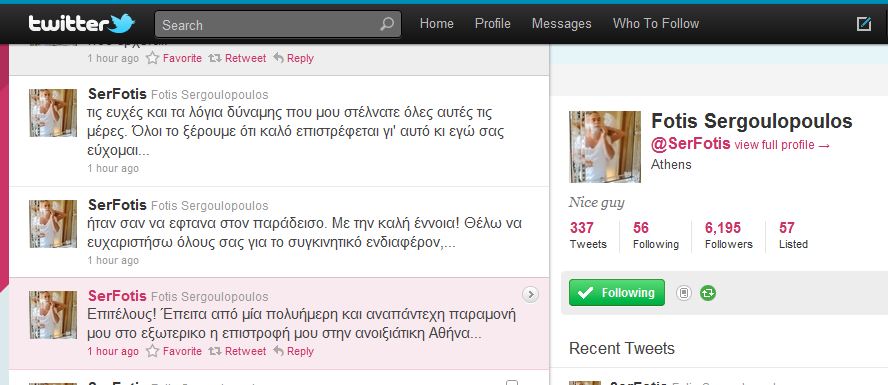Reply to the Επιτέλους tweet
Viewport: 888px width, 385px height.
coord(293,351)
